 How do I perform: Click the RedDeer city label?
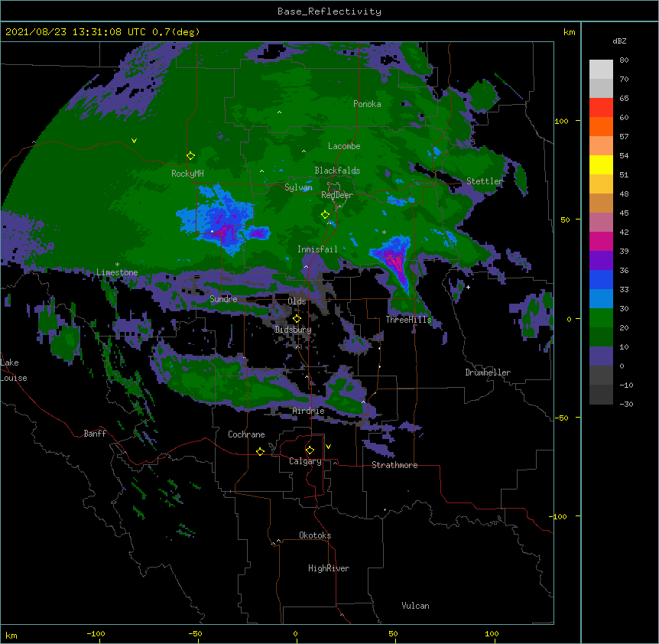coord(336,195)
